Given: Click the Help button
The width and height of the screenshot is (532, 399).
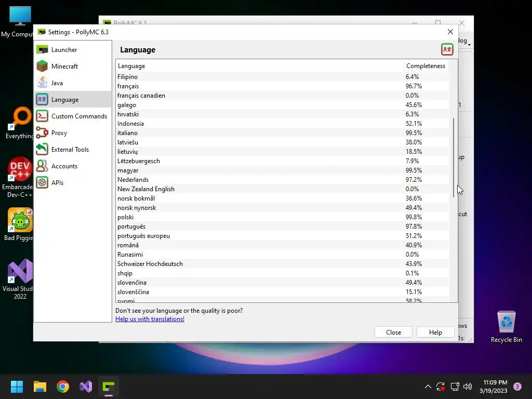Looking at the screenshot, I should tap(435, 332).
